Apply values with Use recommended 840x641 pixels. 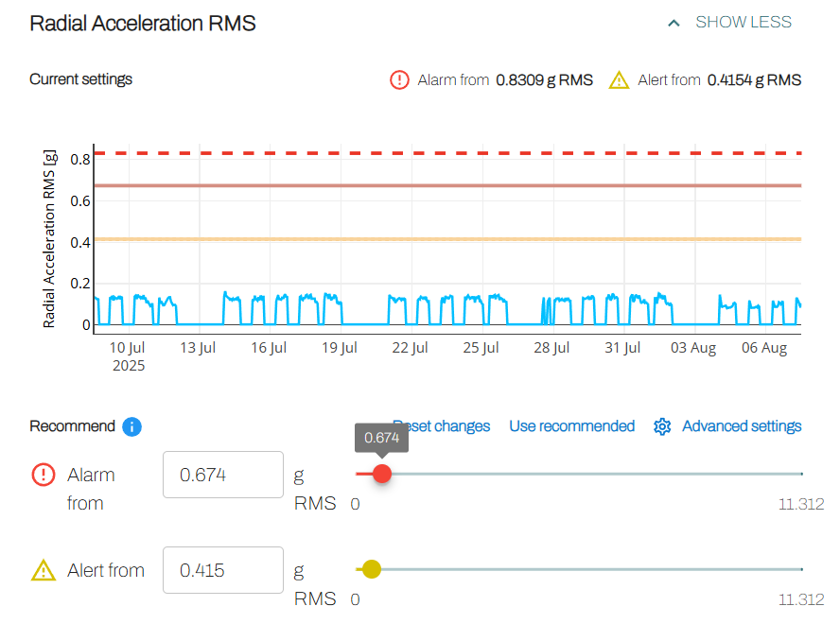point(571,426)
